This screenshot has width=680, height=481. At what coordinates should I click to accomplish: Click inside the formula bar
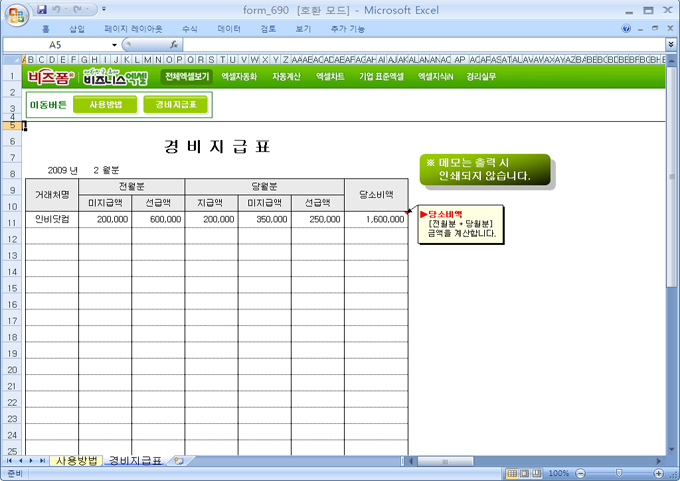(424, 45)
